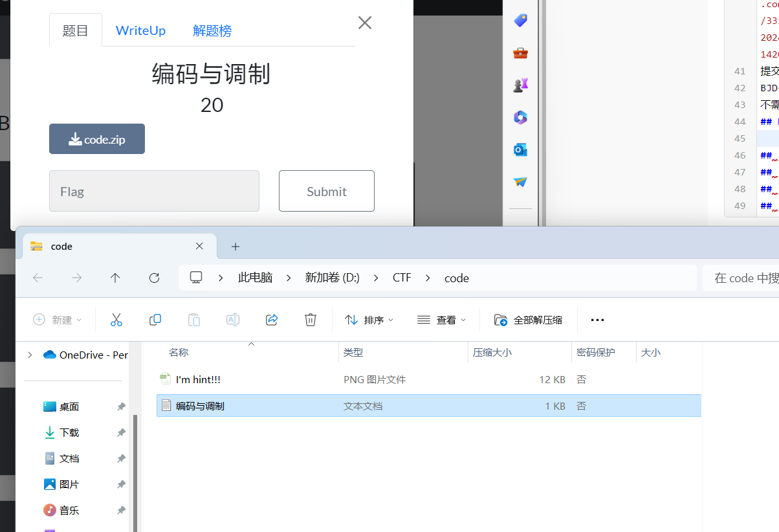Click 新加卷 (D:) in the address breadcrumb
779x532 pixels.
[333, 278]
